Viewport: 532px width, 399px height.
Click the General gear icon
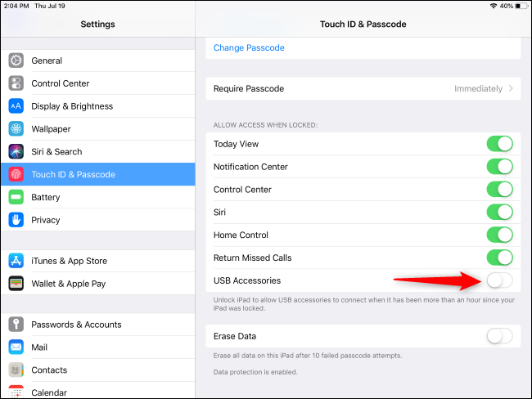(x=16, y=61)
